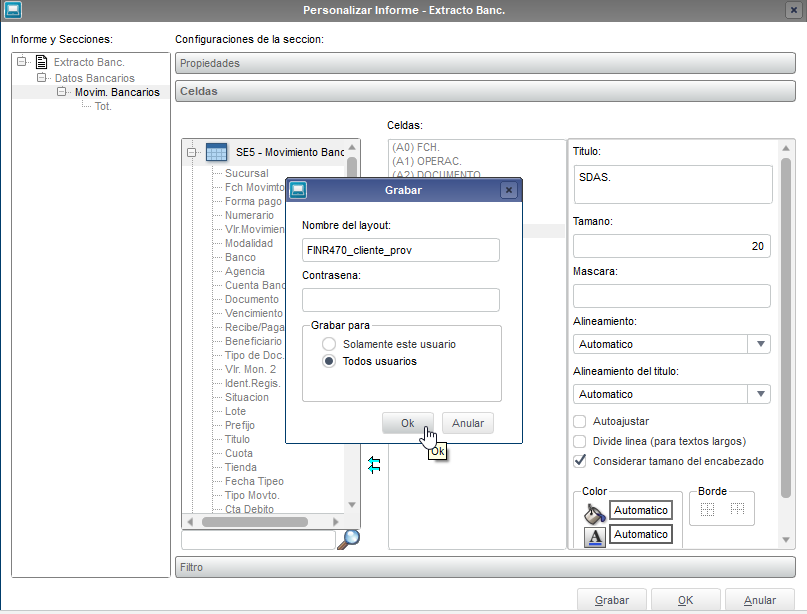Click the Tamano input field

(x=672, y=246)
